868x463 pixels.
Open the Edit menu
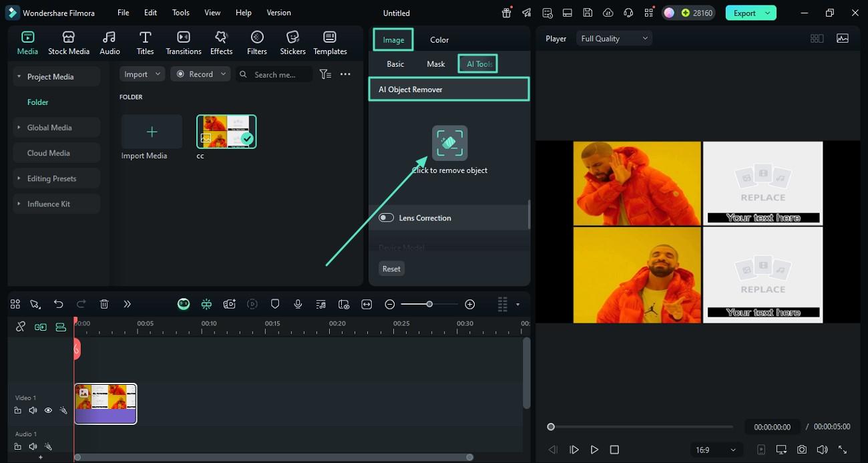[151, 13]
